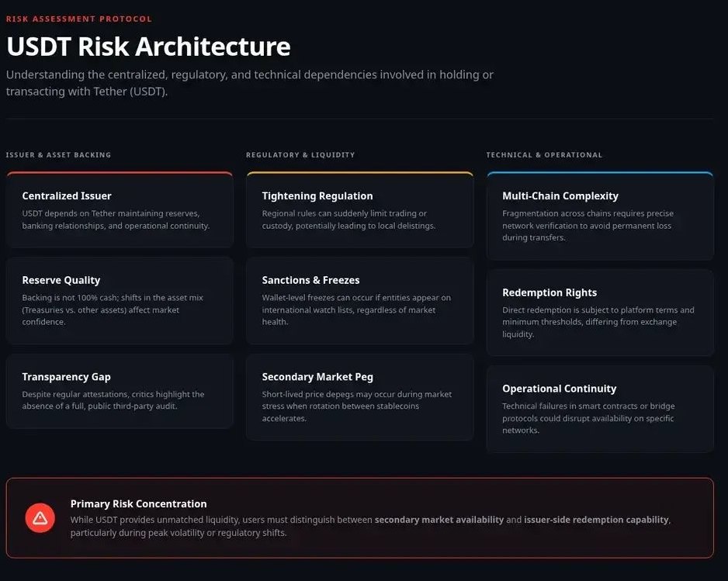Screen dimensions: 728x581
Task: Open the Reserve Quality card
Action: pos(120,300)
